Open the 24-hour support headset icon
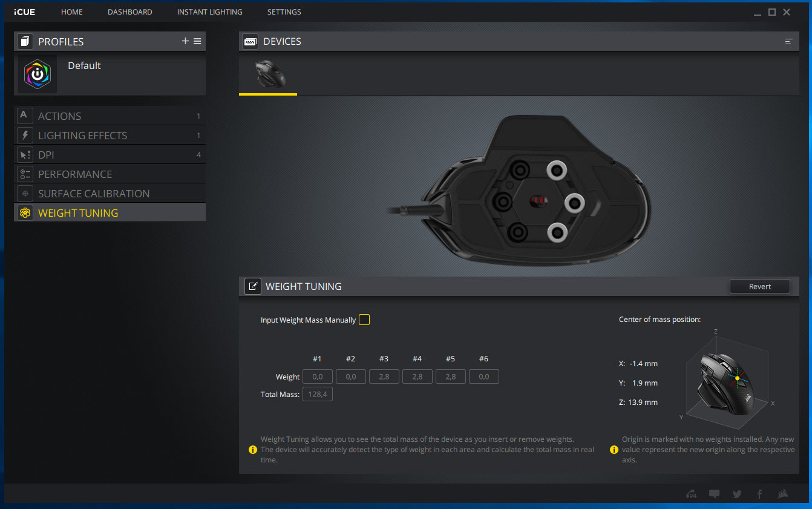The height and width of the screenshot is (509, 812). (692, 494)
